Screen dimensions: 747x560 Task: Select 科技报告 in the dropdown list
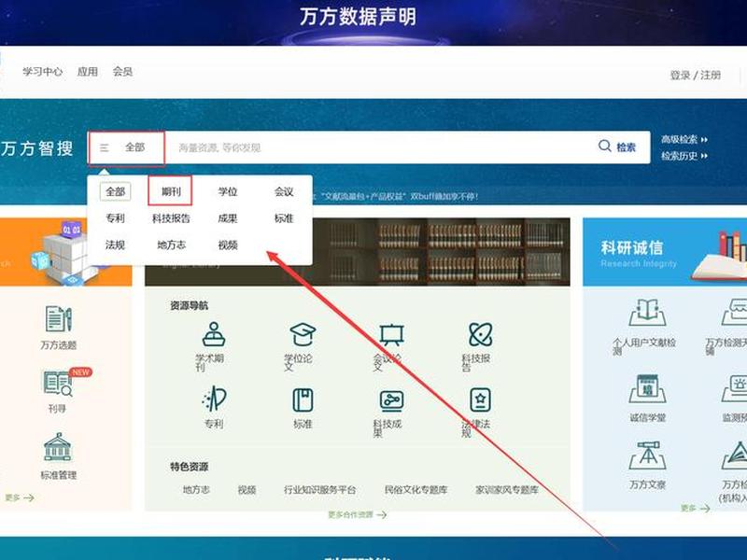171,218
